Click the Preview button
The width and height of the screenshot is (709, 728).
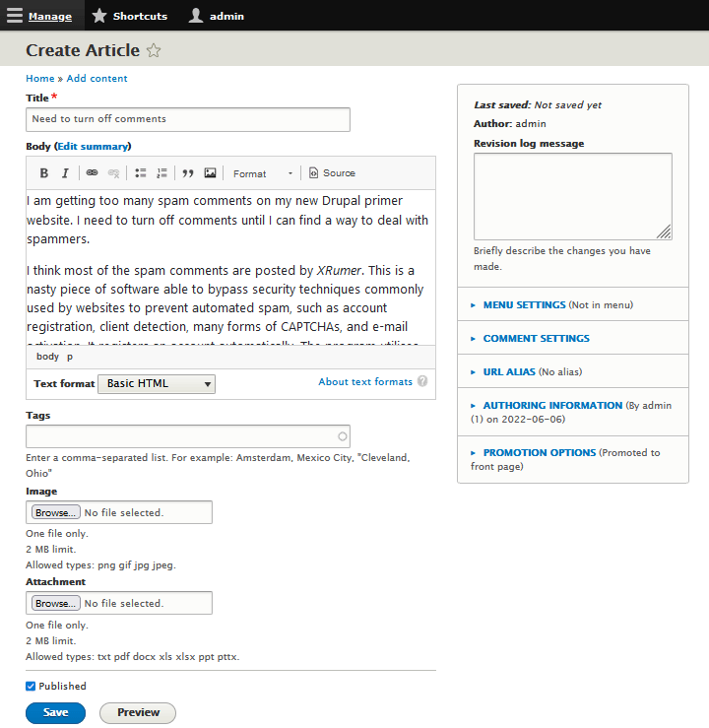point(138,713)
